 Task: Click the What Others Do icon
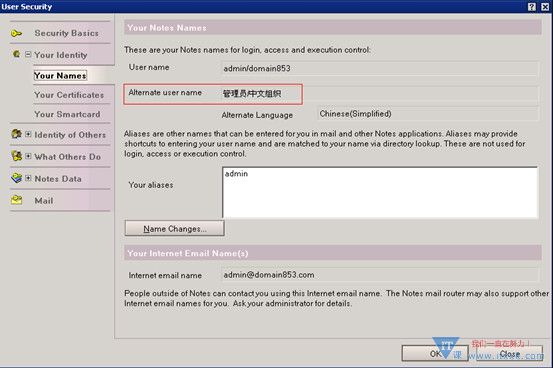point(16,156)
